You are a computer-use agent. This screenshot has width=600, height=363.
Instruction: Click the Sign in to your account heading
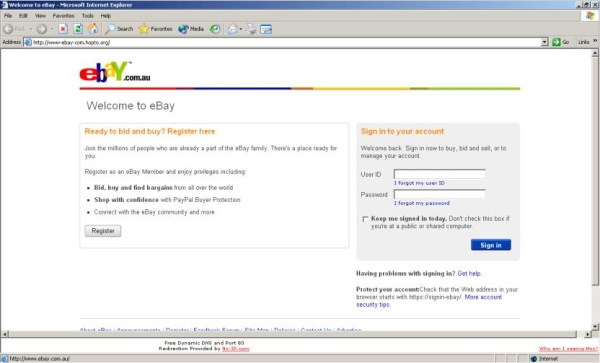pyautogui.click(x=402, y=131)
